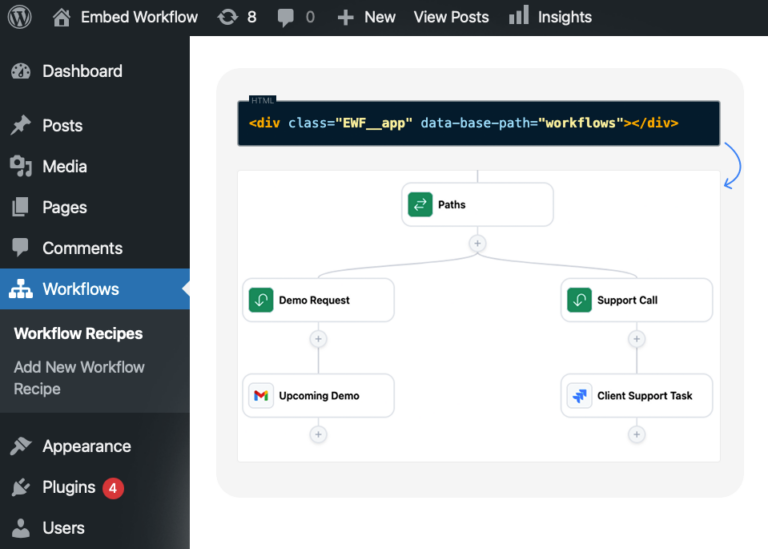Open the Insights bar chart icon
The width and height of the screenshot is (768, 549).
click(519, 15)
